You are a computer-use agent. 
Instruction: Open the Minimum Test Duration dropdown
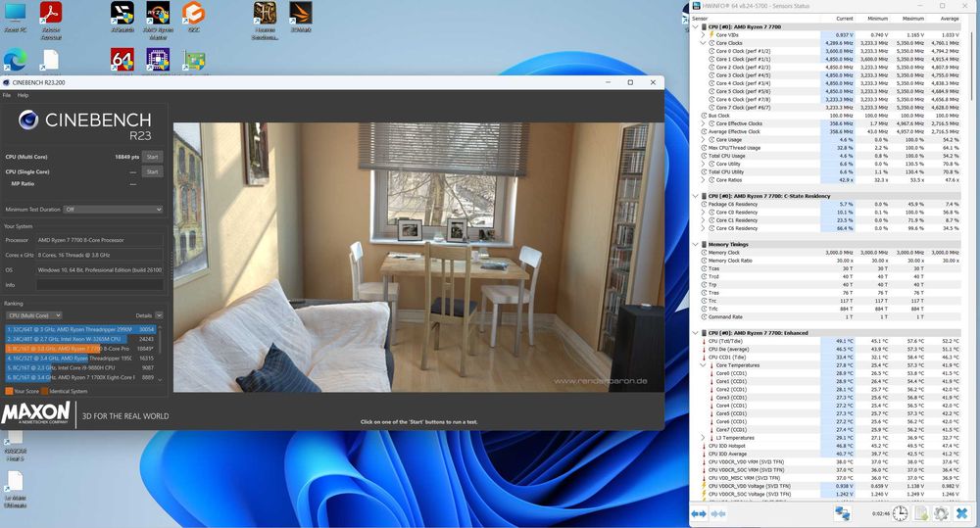(x=113, y=210)
